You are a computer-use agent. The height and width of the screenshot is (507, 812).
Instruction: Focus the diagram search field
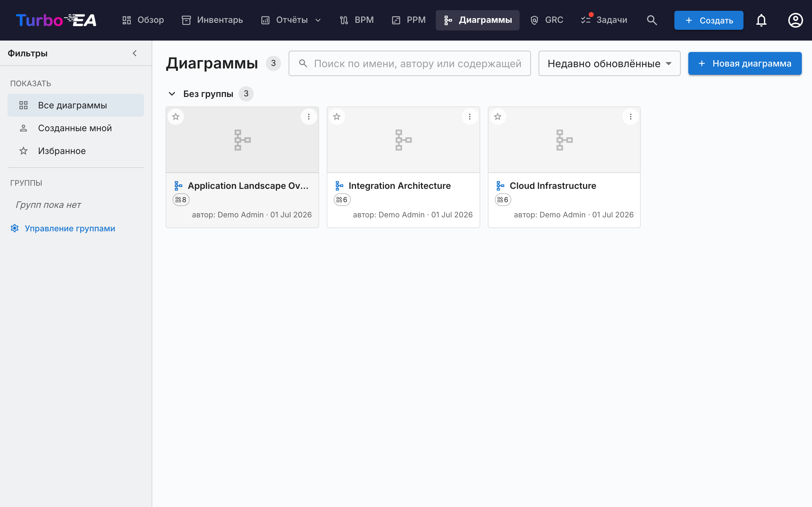(410, 63)
